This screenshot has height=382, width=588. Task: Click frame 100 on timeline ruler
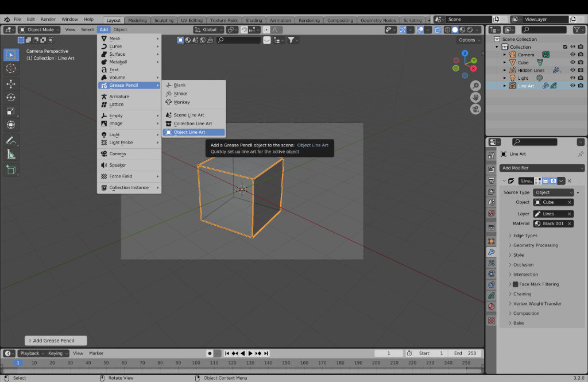[195, 363]
